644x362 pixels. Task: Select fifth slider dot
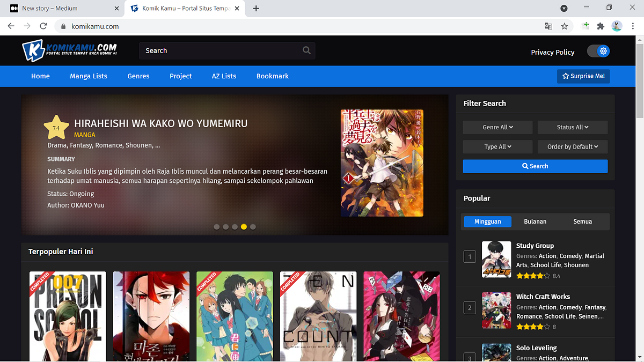pos(253,227)
